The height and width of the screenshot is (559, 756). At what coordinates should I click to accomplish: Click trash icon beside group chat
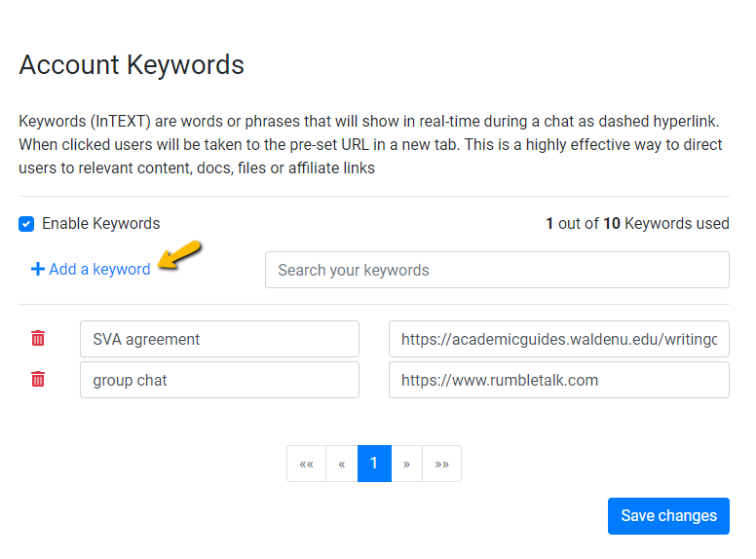[38, 380]
